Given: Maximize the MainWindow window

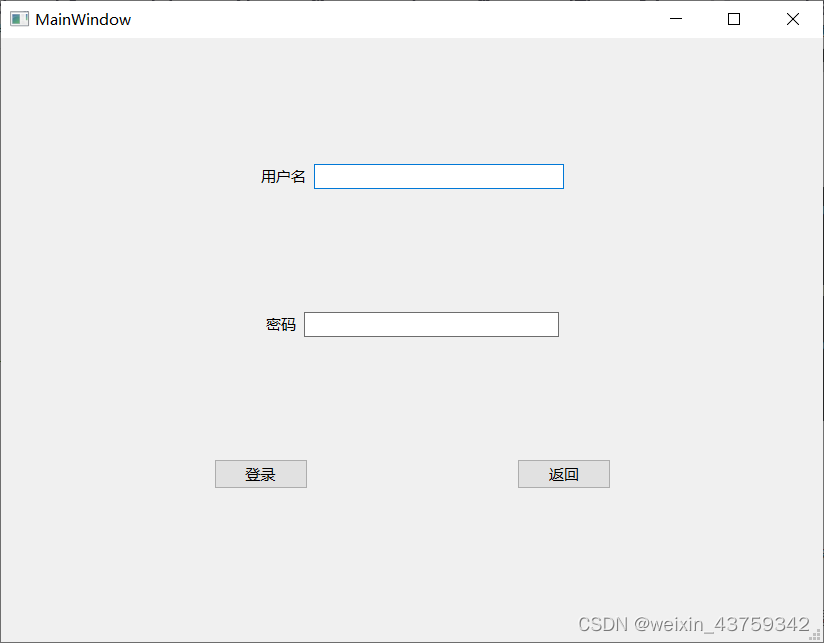Looking at the screenshot, I should tap(734, 19).
